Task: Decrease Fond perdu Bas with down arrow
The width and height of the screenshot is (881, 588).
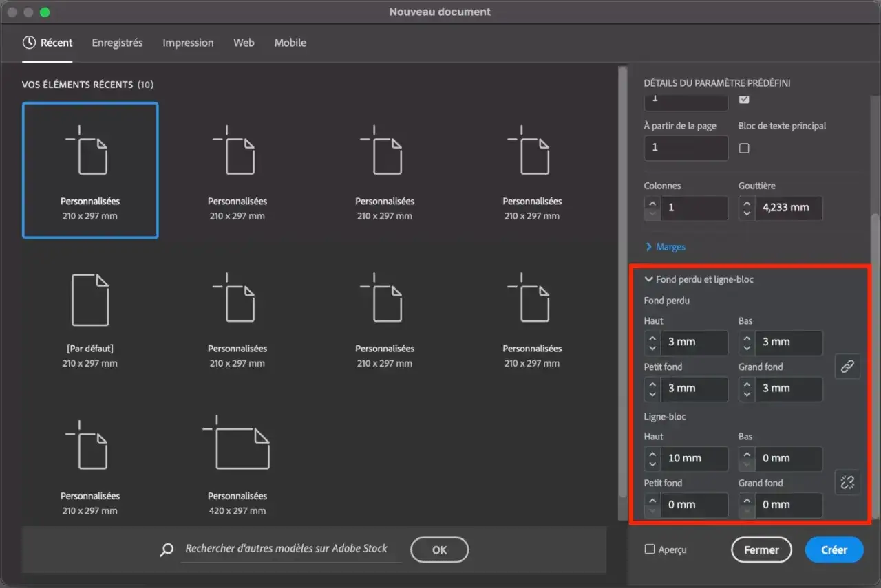Action: click(x=747, y=349)
